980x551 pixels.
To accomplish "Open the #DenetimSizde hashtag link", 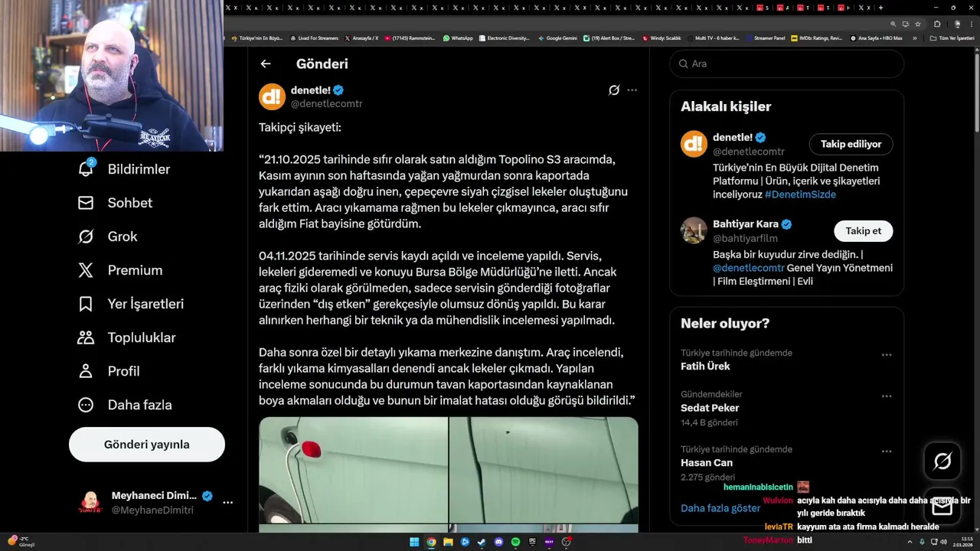I will [800, 194].
